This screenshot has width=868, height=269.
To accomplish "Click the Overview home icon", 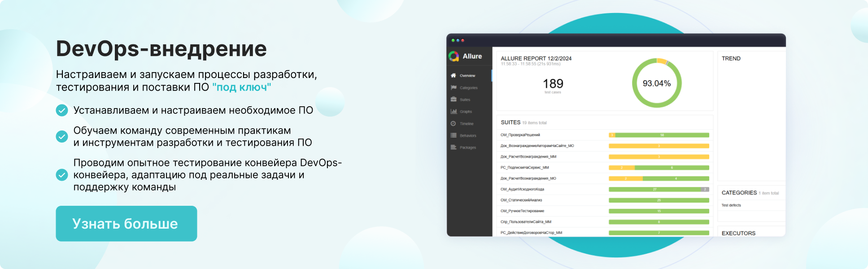I will click(454, 75).
